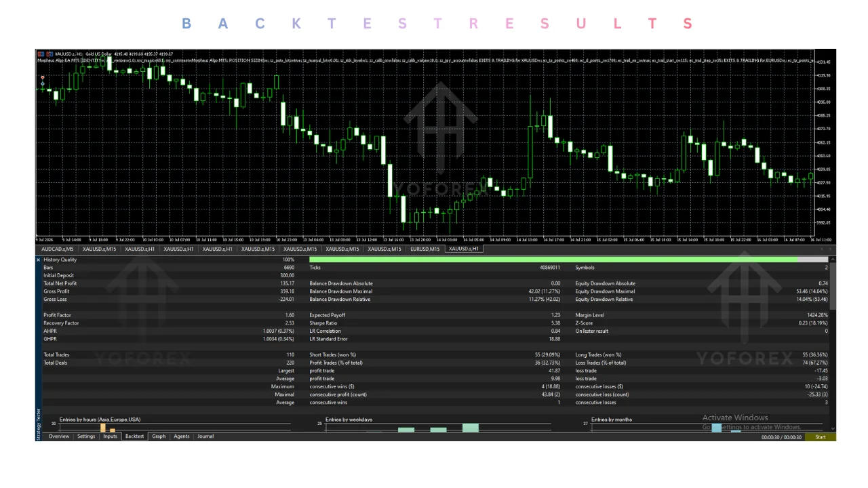The image size is (868, 488).
Task: Click the Gross Profit value 359.18
Action: pos(287,291)
